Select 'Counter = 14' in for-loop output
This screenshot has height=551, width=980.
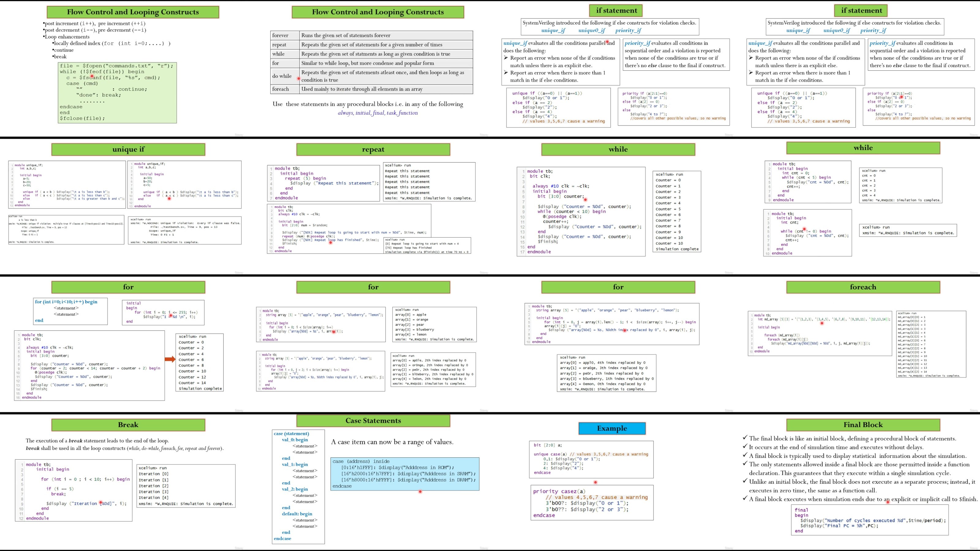point(192,383)
